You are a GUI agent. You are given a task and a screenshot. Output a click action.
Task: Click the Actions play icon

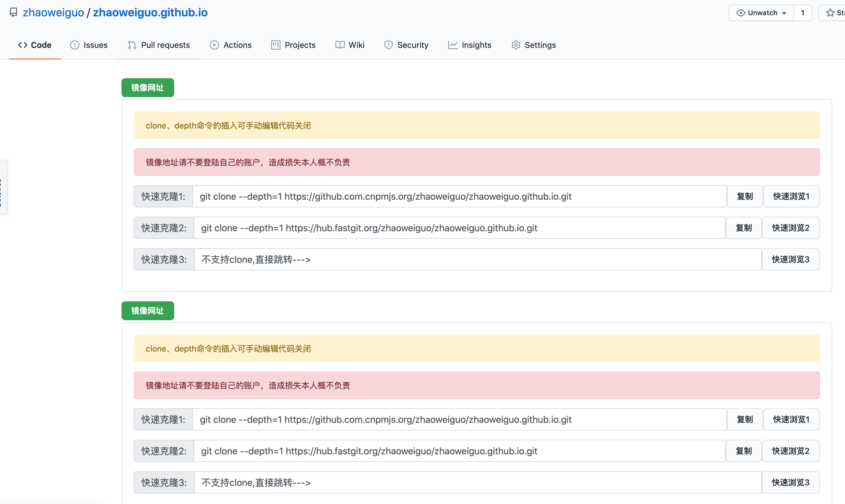[x=214, y=45]
